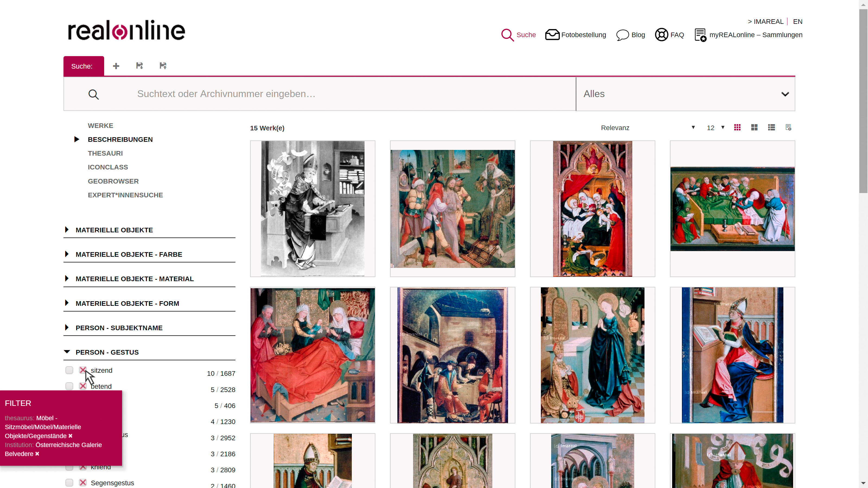
Task: Open the 12 results-per-page dropdown
Action: [x=716, y=128]
